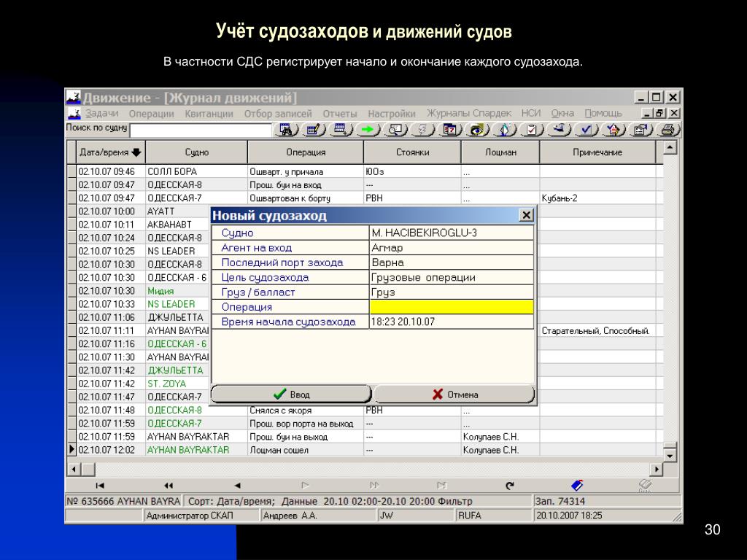747x560 pixels.
Task: Confirm new ship call with Ввод
Action: [290, 394]
